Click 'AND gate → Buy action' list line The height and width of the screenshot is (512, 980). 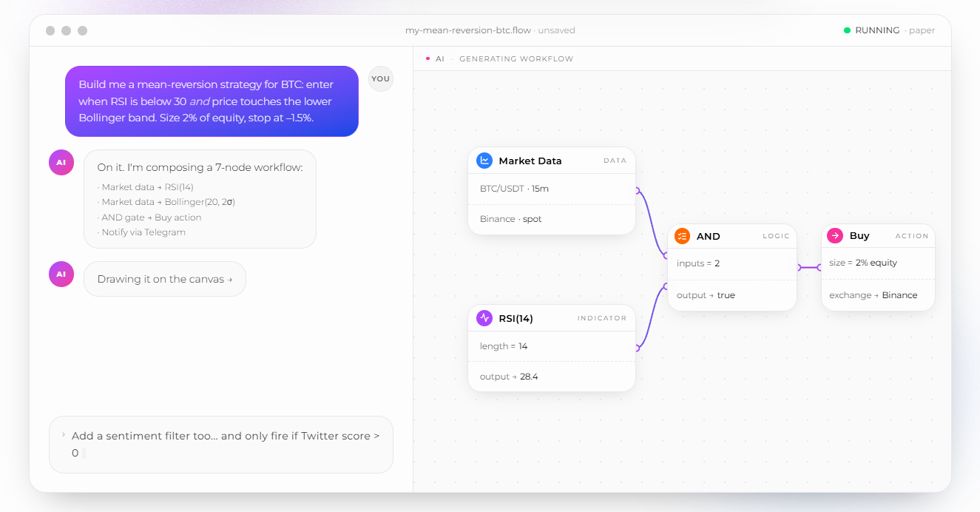149,218
